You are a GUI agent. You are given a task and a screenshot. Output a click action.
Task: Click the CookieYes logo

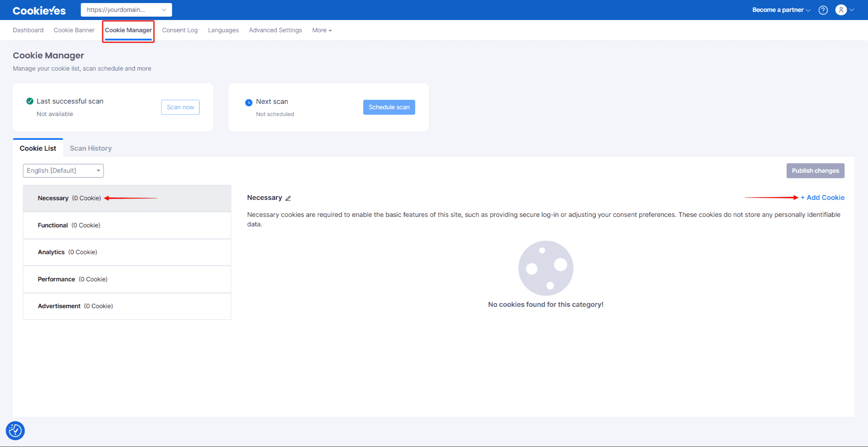point(39,10)
